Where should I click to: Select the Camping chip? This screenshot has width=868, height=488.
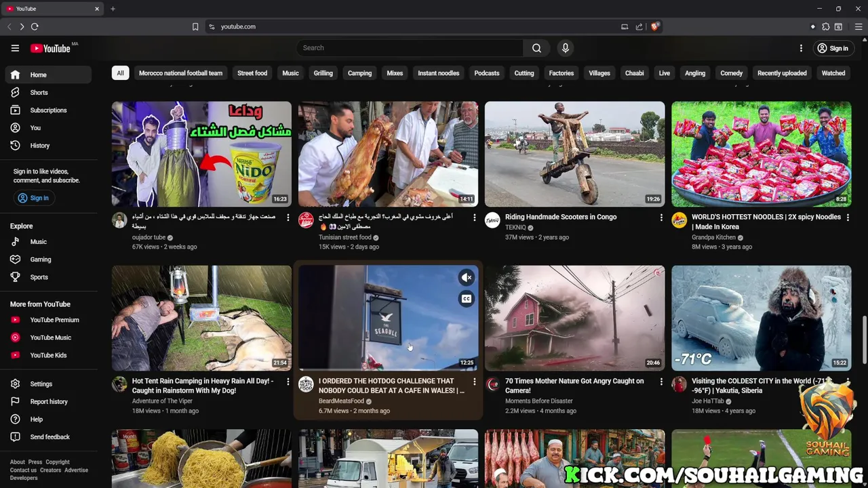359,73
